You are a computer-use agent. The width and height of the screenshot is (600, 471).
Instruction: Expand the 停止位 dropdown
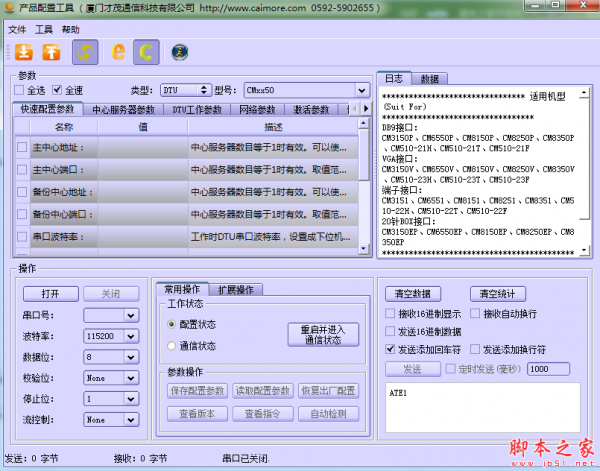coord(130,399)
